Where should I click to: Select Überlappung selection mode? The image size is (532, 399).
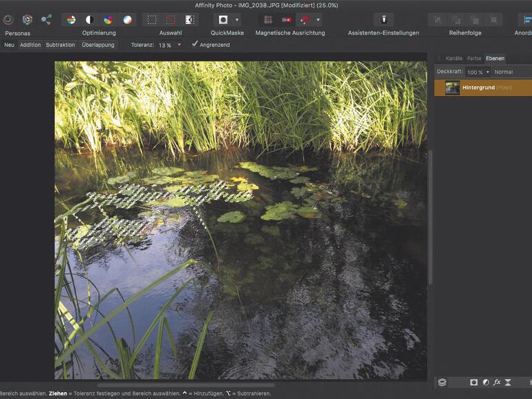98,45
